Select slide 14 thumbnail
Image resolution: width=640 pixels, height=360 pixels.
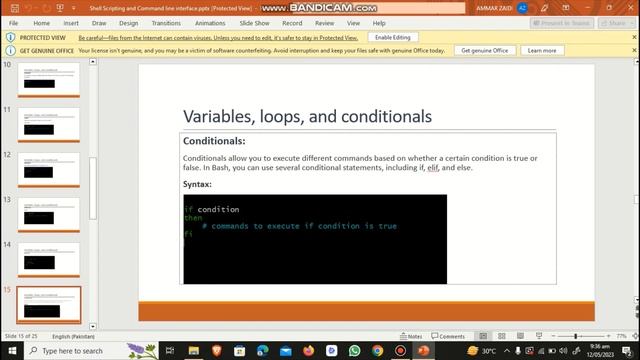49,259
